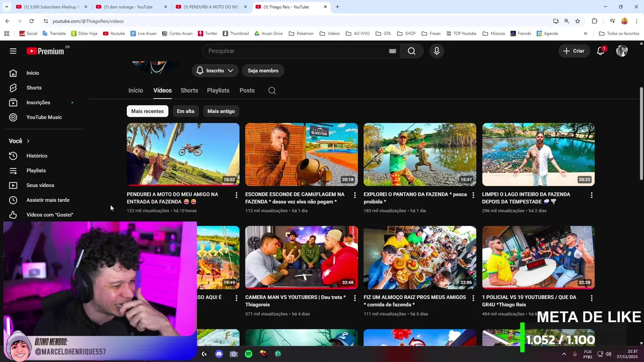This screenshot has height=362, width=644.
Task: Open Chrome extensions puzzle icon
Action: 595,21
